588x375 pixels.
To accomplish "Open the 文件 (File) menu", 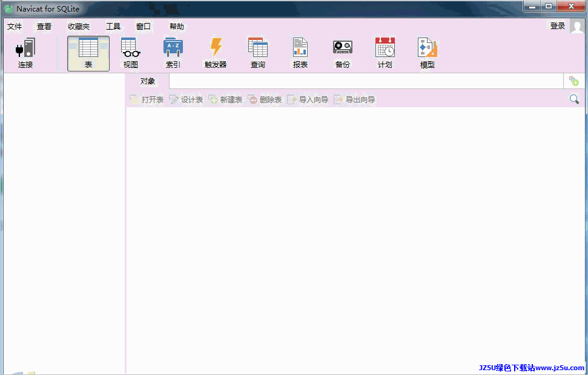I will 15,26.
